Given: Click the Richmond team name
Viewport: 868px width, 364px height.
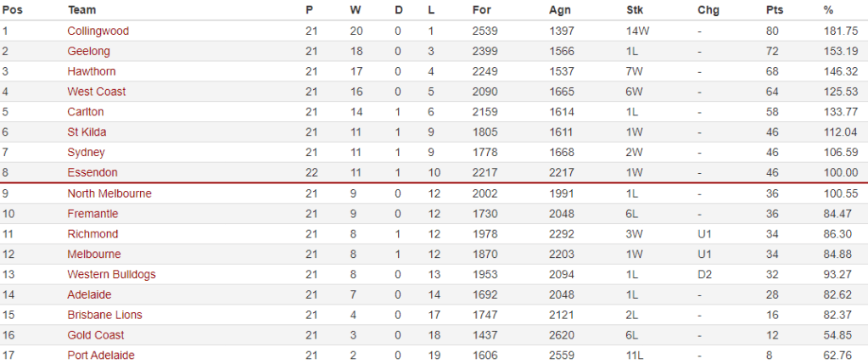Looking at the screenshot, I should coord(92,234).
